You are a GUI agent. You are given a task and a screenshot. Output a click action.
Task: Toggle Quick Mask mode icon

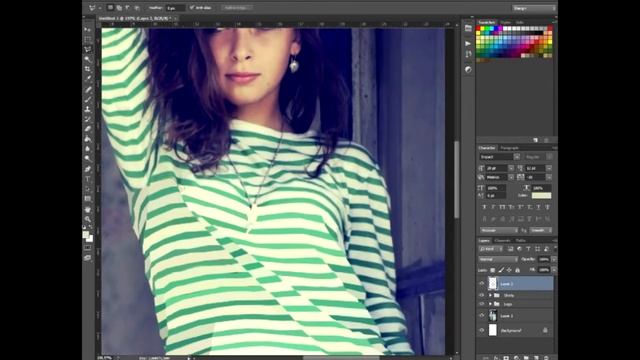88,248
